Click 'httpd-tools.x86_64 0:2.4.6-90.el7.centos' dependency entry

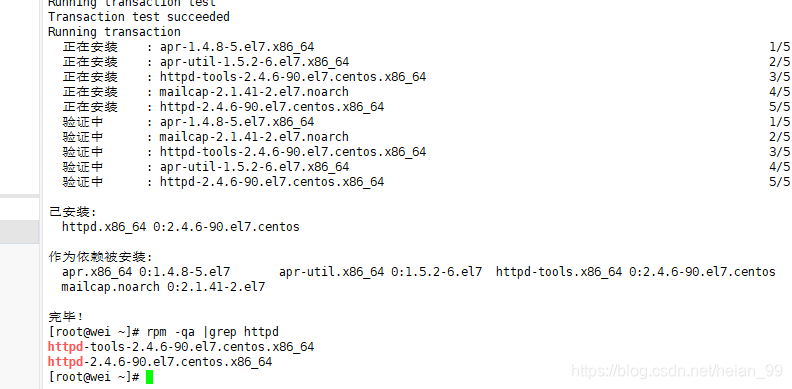click(x=635, y=272)
